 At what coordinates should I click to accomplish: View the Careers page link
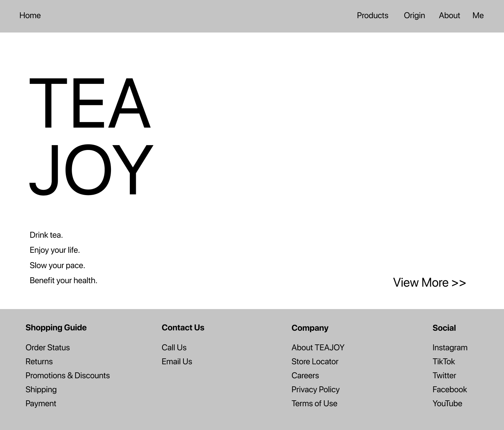305,375
